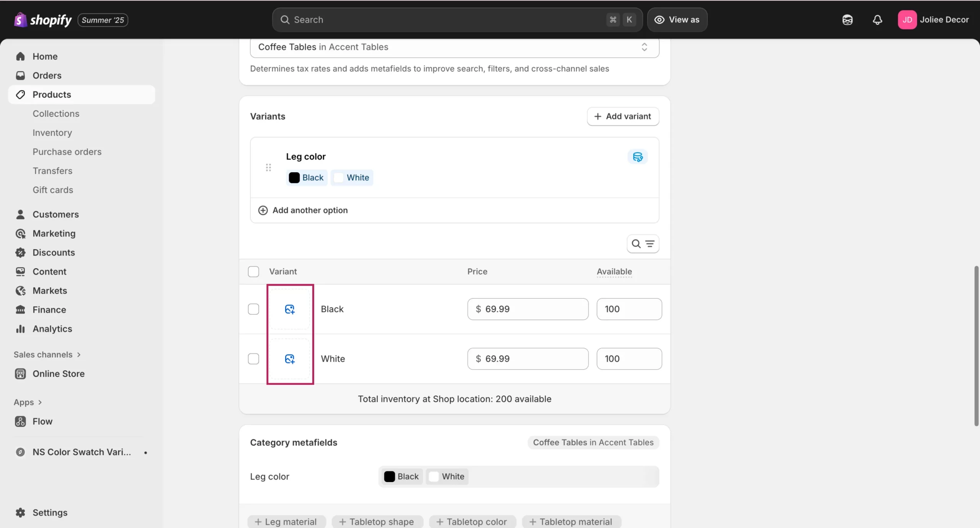Expand the Apps section
The image size is (980, 528).
[28, 402]
